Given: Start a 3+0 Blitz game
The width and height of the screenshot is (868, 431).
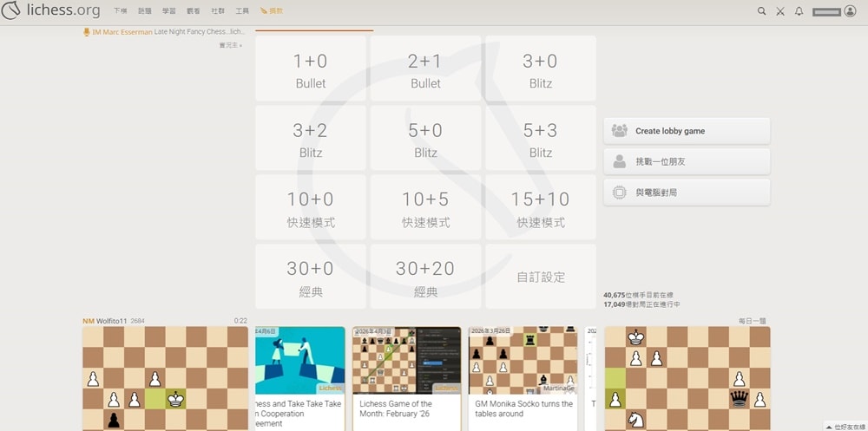Looking at the screenshot, I should (541, 69).
